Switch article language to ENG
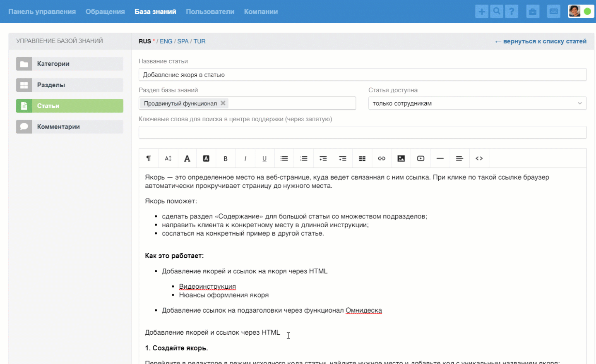596x364 pixels. 166,41
